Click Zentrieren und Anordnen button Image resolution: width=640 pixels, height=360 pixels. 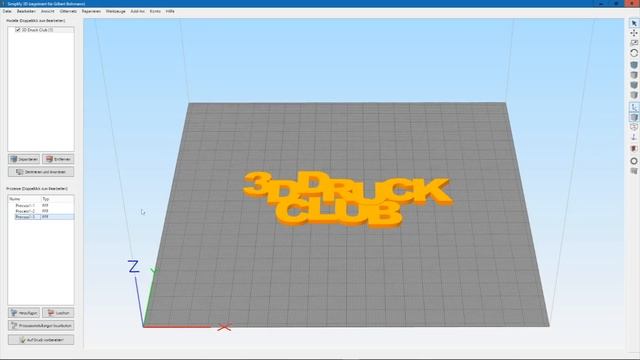coord(41,172)
